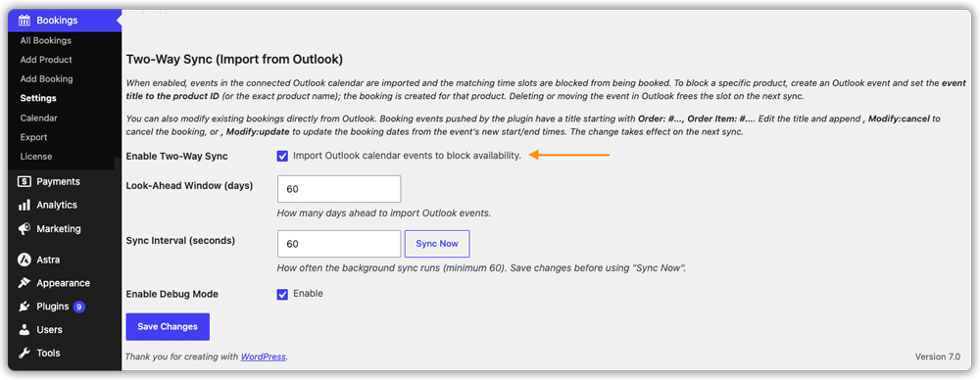The image size is (980, 380).
Task: Go to All Bookings submenu
Action: click(46, 40)
